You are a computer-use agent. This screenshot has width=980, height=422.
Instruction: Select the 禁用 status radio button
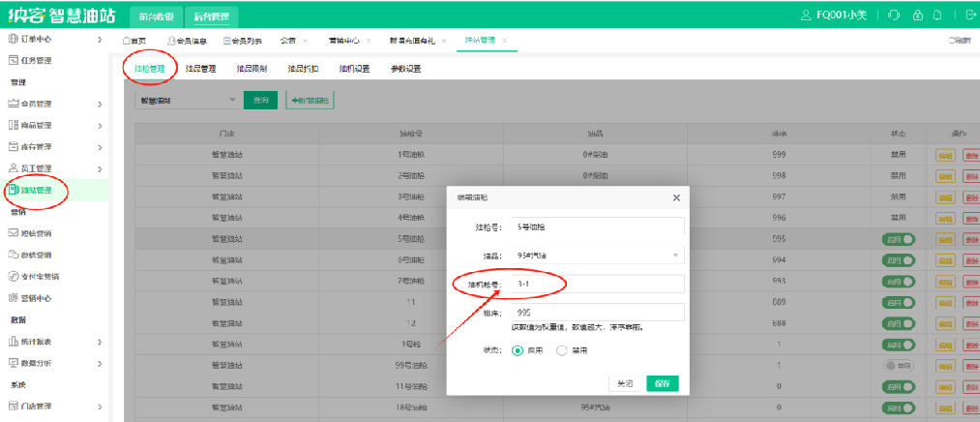click(562, 350)
